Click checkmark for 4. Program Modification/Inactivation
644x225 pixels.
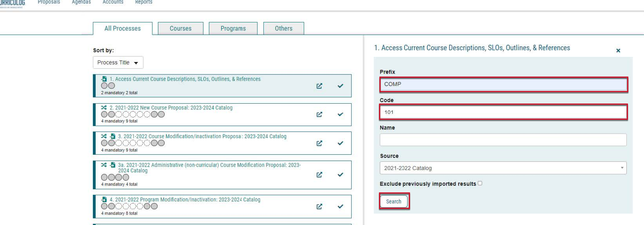(340, 206)
